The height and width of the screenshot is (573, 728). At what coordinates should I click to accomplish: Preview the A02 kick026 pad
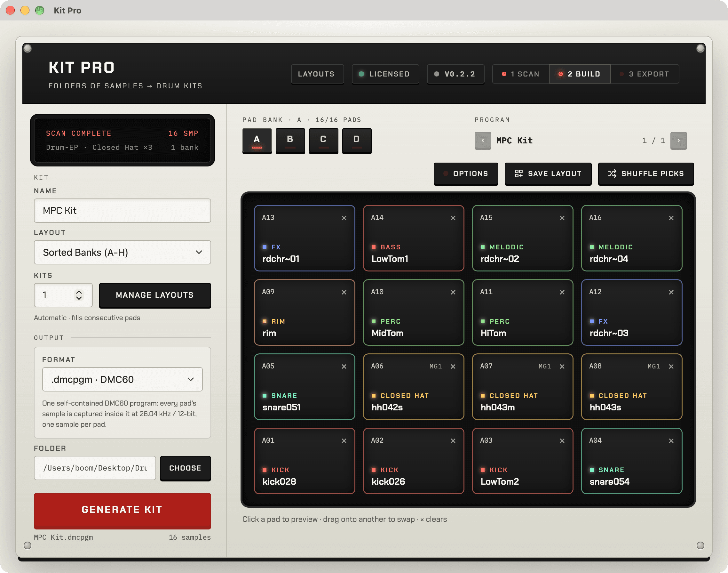coord(413,461)
